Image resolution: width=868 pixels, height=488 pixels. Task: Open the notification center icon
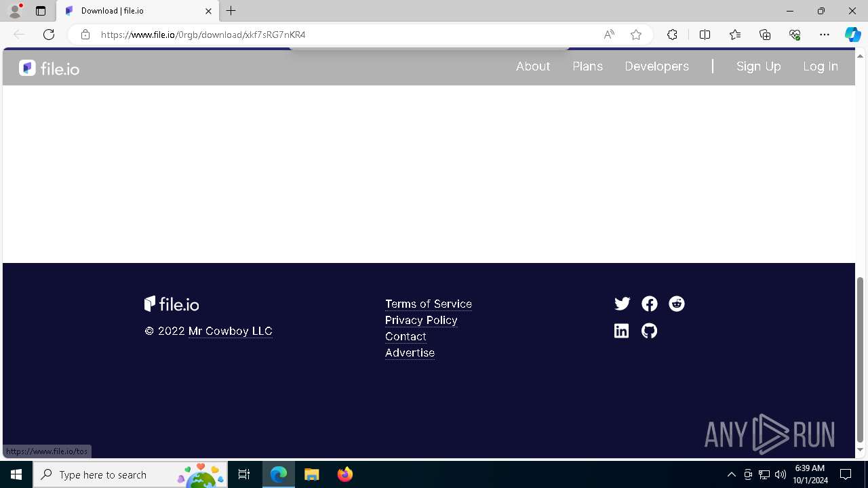point(846,474)
